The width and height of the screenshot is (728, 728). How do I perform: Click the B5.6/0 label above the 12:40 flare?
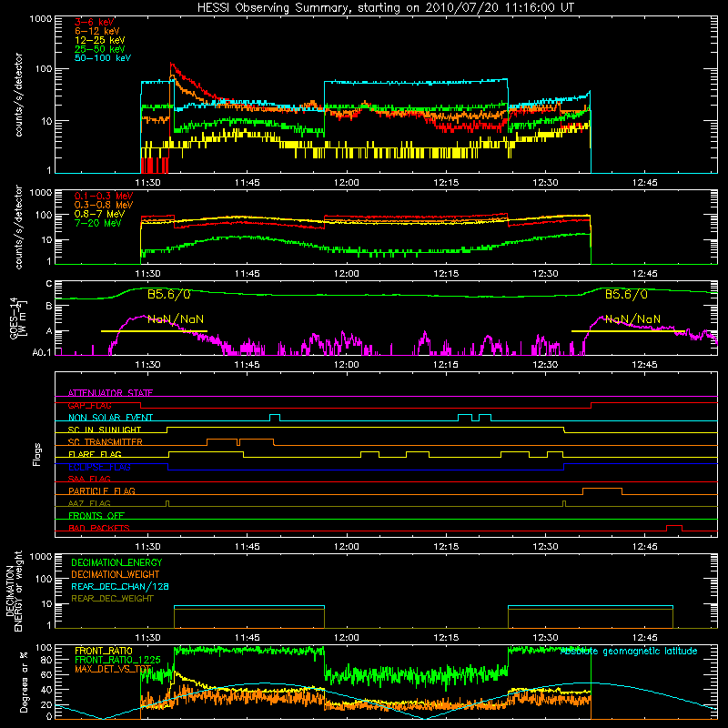[x=626, y=294]
